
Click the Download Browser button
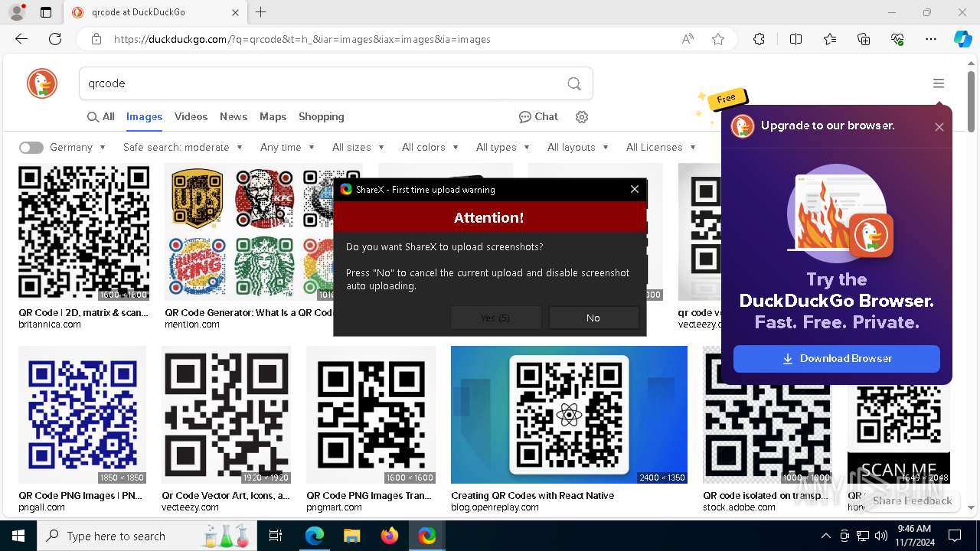pyautogui.click(x=837, y=359)
